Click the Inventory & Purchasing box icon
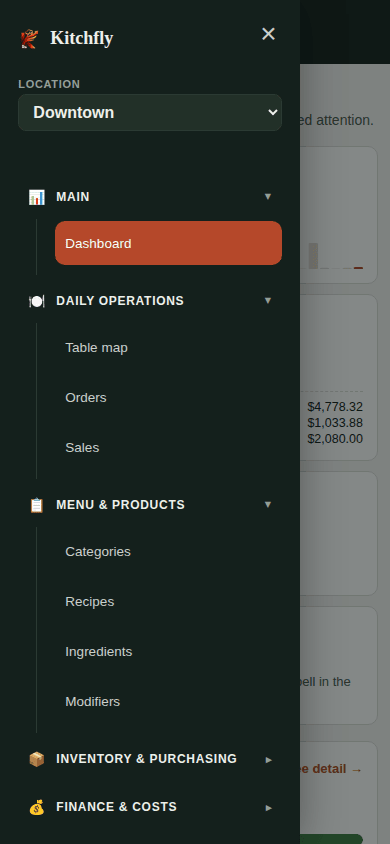This screenshot has width=390, height=844. tap(37, 759)
